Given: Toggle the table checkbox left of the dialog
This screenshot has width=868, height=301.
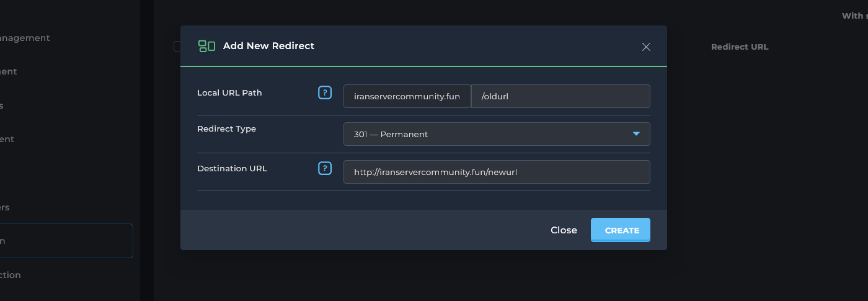Looking at the screenshot, I should (x=177, y=46).
